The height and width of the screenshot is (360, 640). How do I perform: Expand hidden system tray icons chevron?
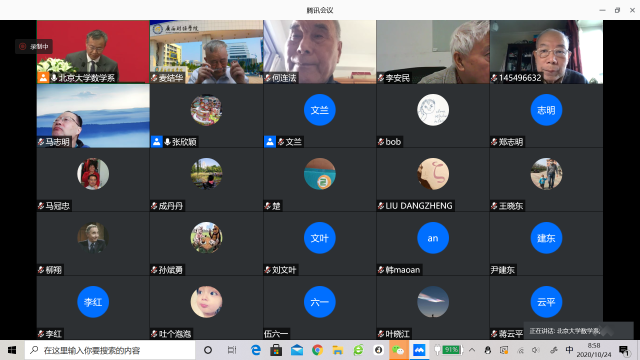coord(472,350)
